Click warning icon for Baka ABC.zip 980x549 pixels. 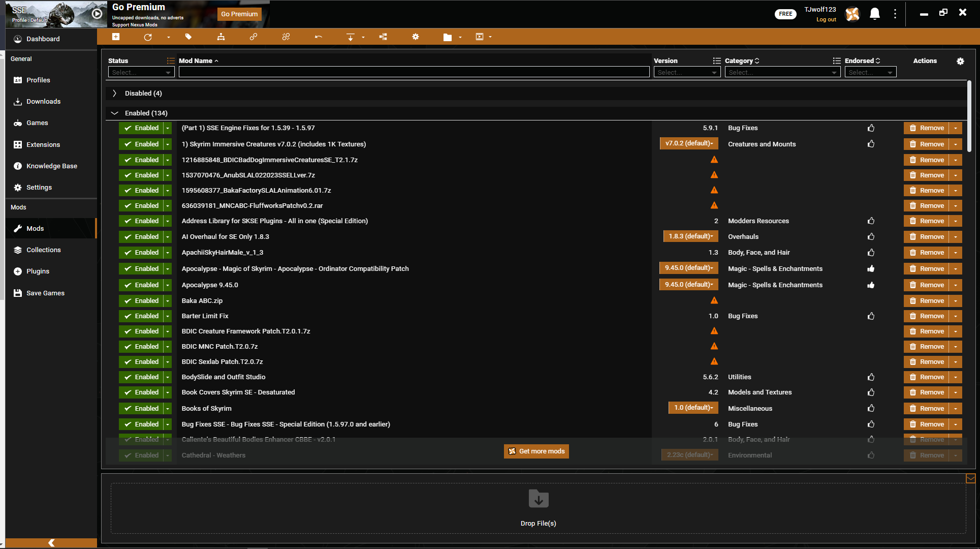(x=714, y=300)
